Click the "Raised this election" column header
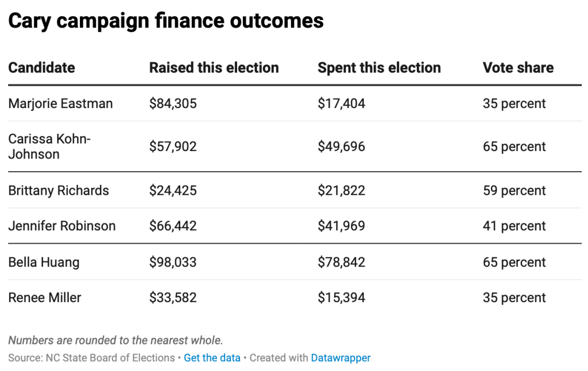Viewport: 588px width, 371px height. pos(214,68)
